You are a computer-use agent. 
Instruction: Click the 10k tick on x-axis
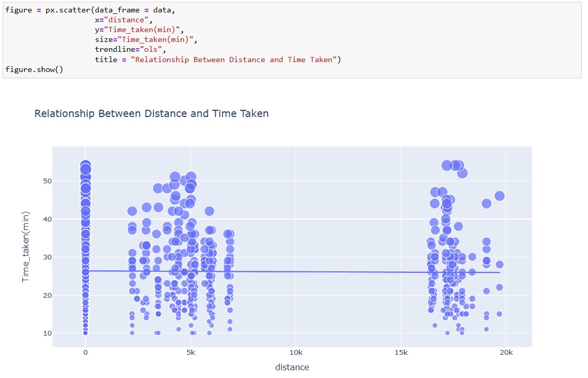tap(296, 353)
